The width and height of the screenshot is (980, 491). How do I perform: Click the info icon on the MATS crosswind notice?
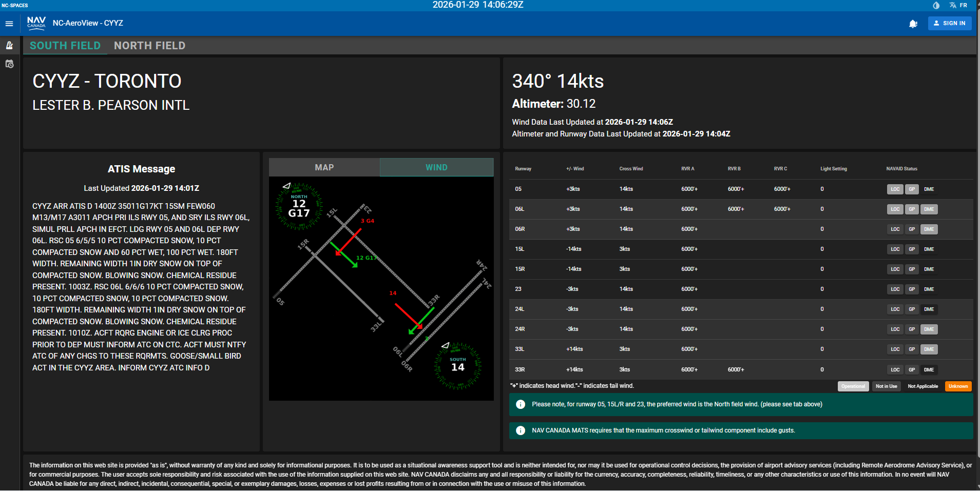coord(521,430)
